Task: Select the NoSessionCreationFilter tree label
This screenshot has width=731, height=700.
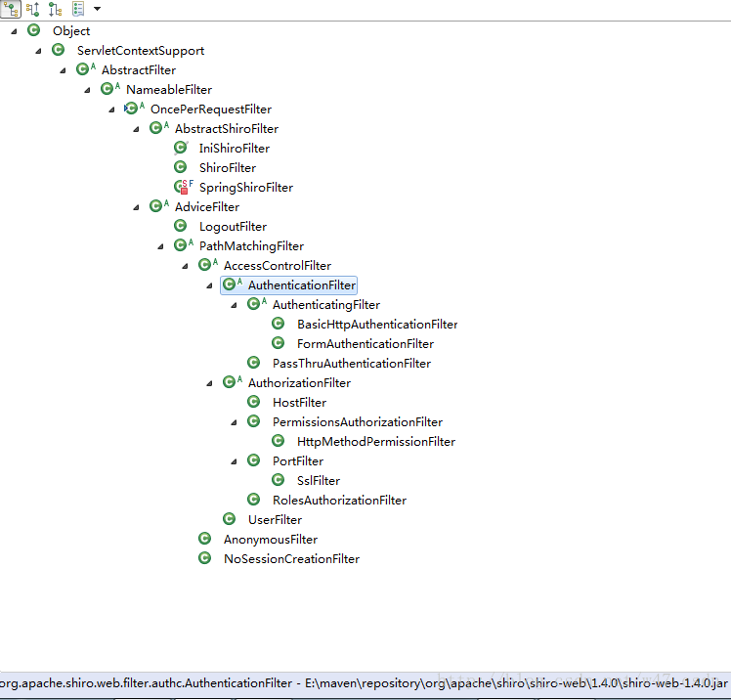Action: (x=292, y=559)
